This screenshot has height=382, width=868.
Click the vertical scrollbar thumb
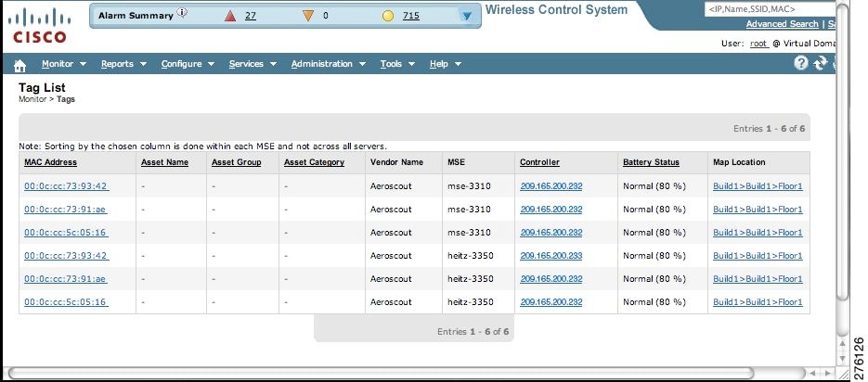(x=842, y=152)
